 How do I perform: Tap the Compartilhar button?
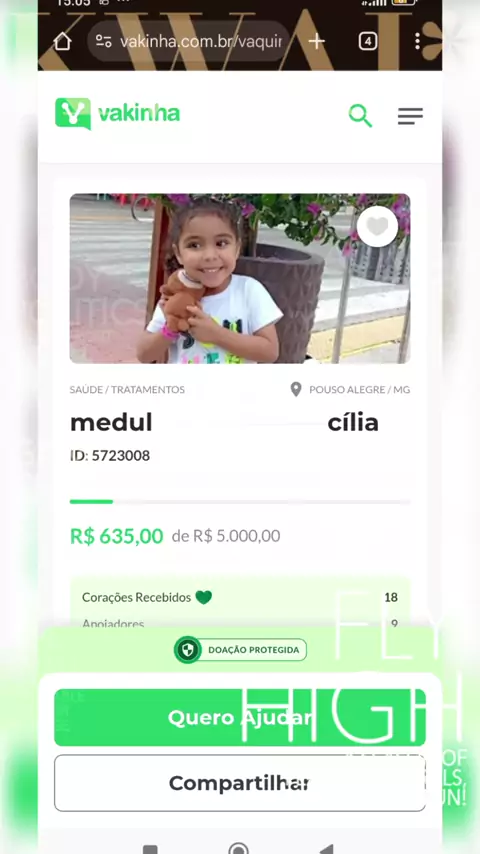(x=240, y=783)
